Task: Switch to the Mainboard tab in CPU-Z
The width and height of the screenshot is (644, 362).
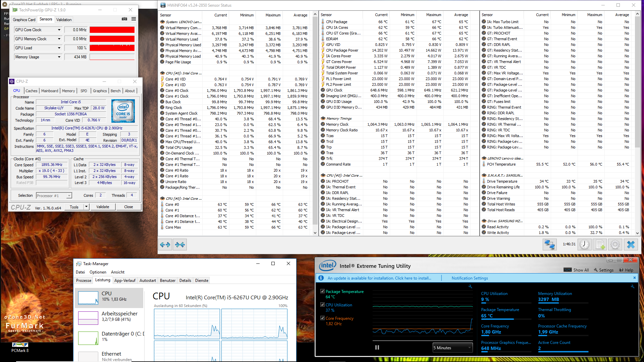Action: [x=50, y=91]
